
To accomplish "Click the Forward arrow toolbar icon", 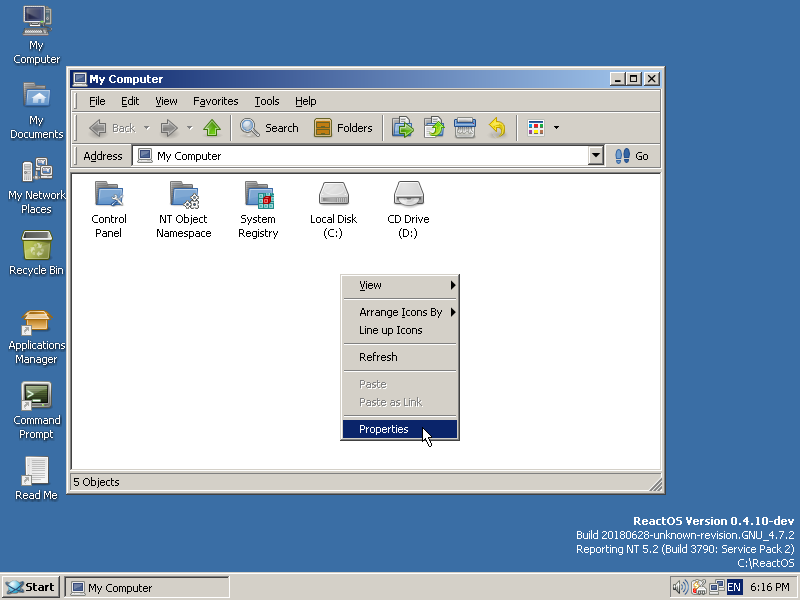I will coord(169,128).
